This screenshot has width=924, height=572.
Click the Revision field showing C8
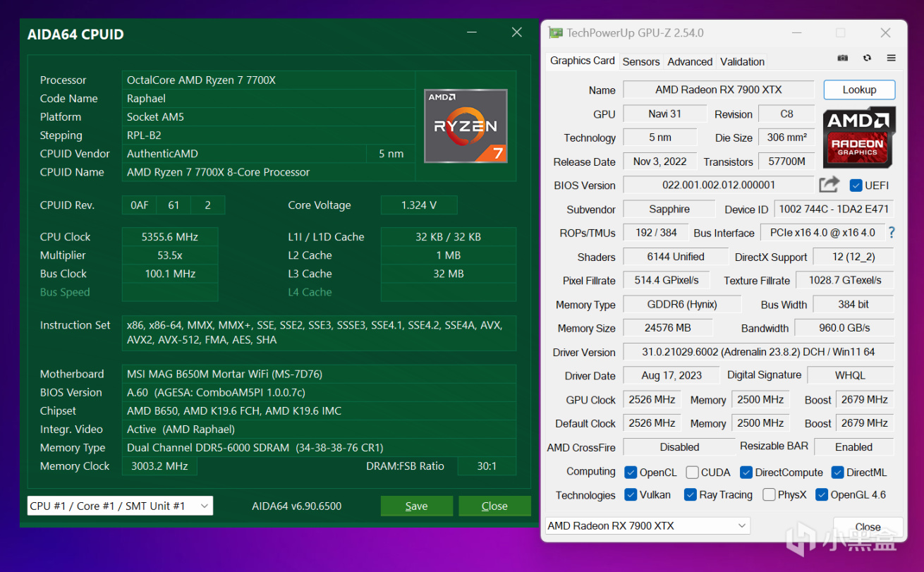tap(786, 114)
